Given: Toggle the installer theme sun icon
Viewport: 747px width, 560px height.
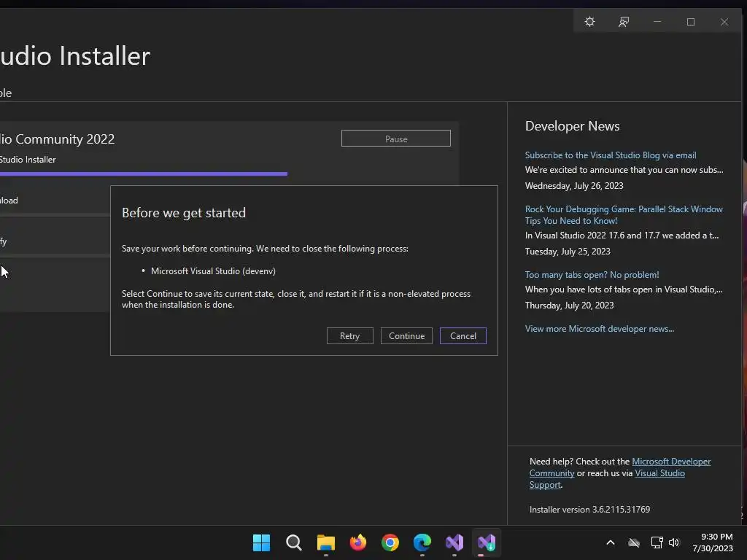Looking at the screenshot, I should coord(589,22).
